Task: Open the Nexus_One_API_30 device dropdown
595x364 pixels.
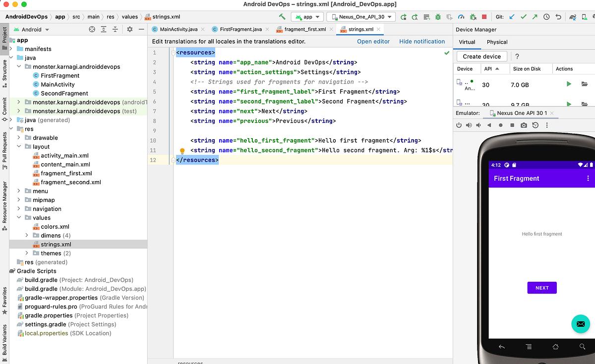Action: coord(360,16)
